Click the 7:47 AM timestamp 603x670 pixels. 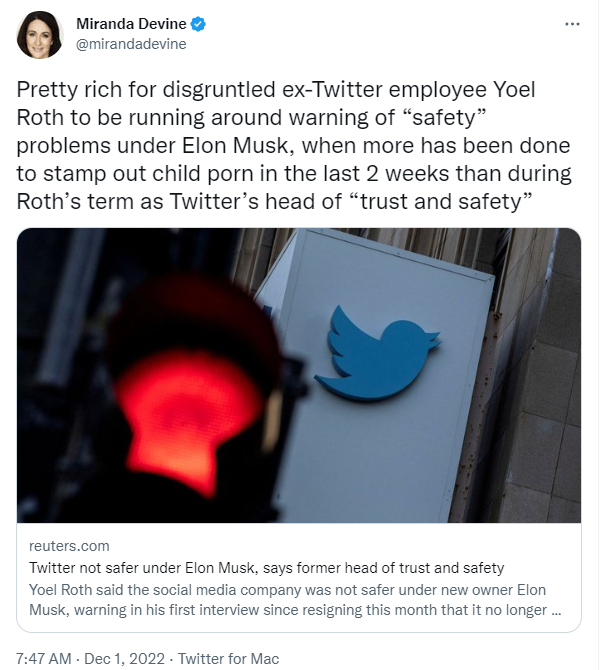coord(45,658)
